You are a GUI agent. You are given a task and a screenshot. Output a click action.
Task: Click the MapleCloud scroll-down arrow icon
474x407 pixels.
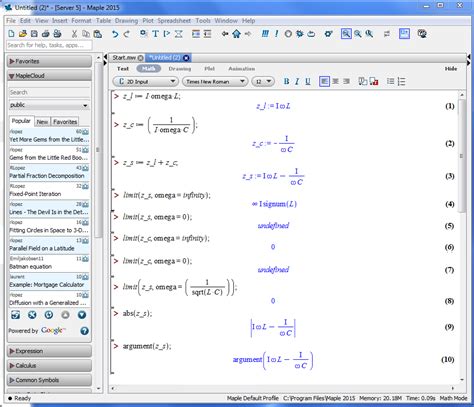tap(82, 315)
